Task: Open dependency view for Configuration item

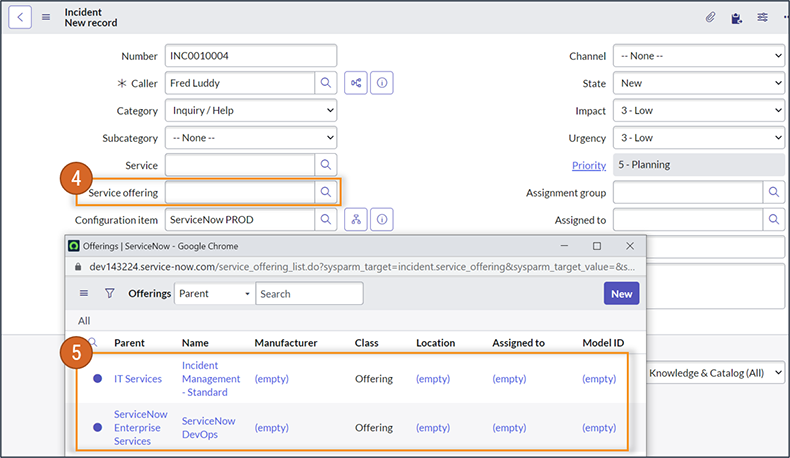Action: [356, 220]
